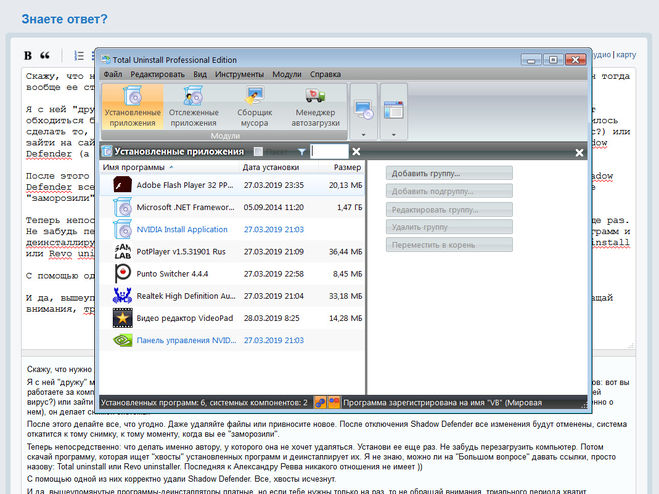Select Панель управления NVID... entry name
Image resolution: width=659 pixels, height=494 pixels.
tap(186, 340)
